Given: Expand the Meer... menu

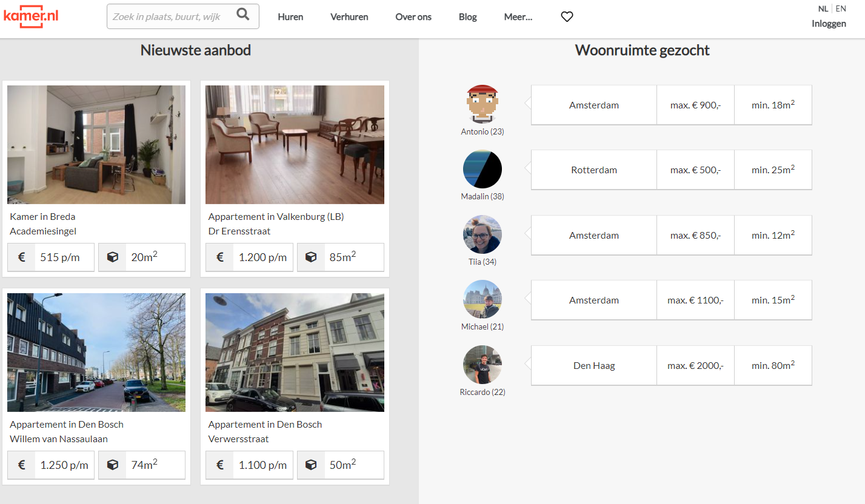Looking at the screenshot, I should pos(518,17).
